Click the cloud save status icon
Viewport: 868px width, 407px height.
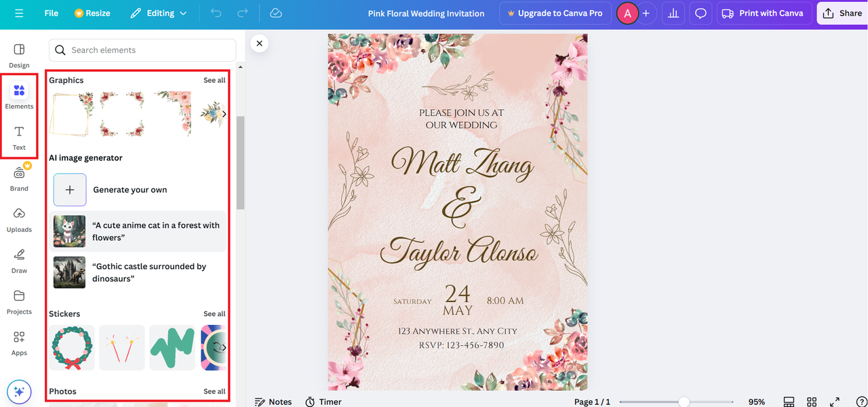pos(275,13)
